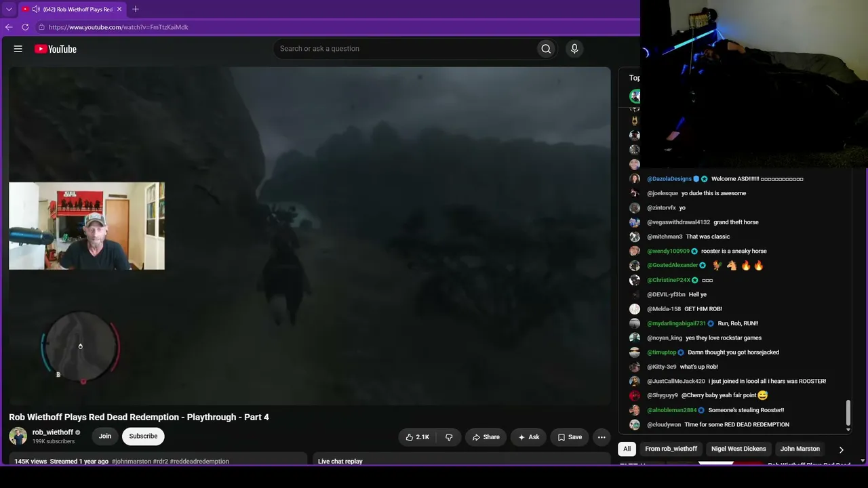Share this video
Screen dimensions: 868x488
pos(486,437)
